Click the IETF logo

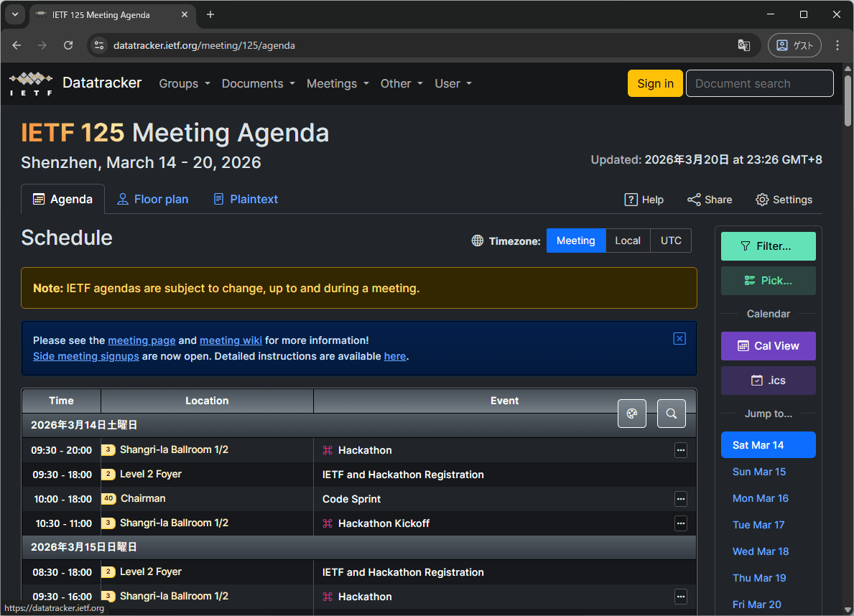coord(31,83)
